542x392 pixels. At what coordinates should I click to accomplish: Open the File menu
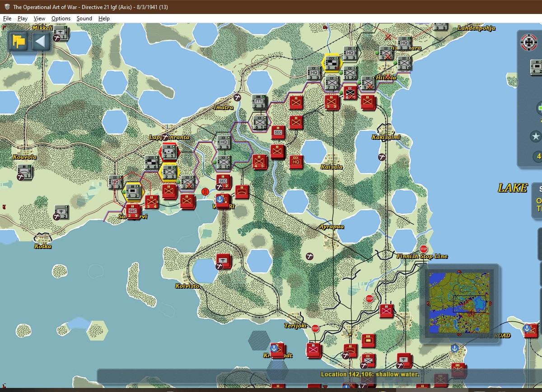(x=7, y=18)
